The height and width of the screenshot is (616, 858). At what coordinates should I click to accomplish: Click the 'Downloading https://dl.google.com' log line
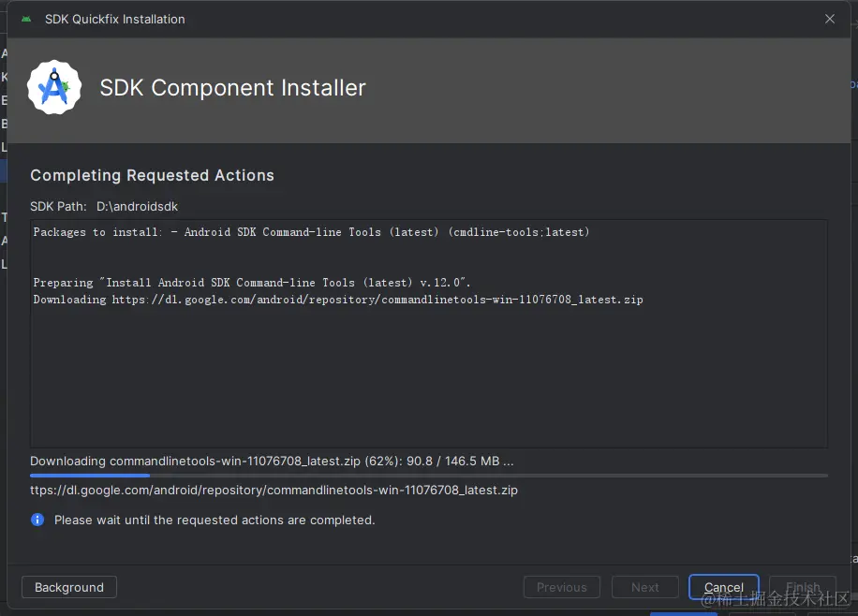point(338,300)
